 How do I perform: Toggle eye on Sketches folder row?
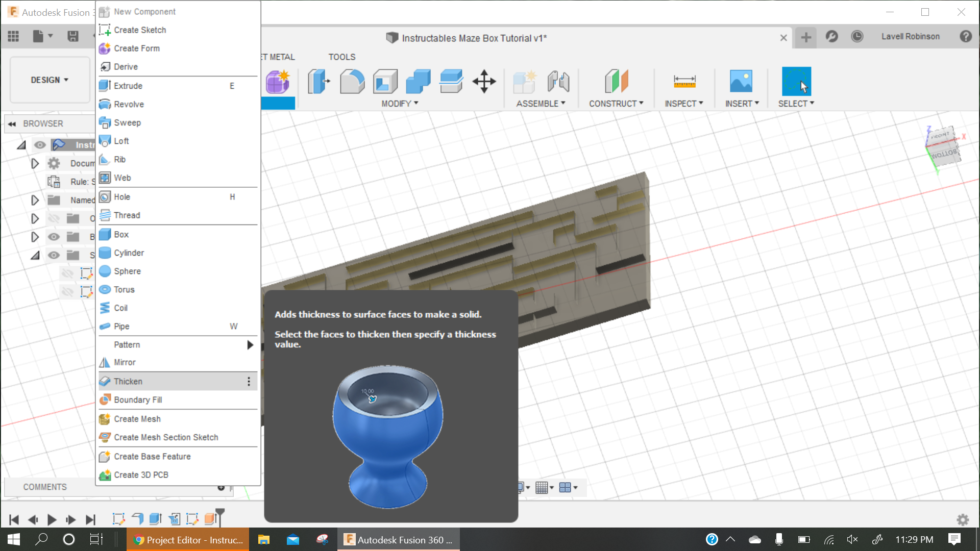coord(54,255)
